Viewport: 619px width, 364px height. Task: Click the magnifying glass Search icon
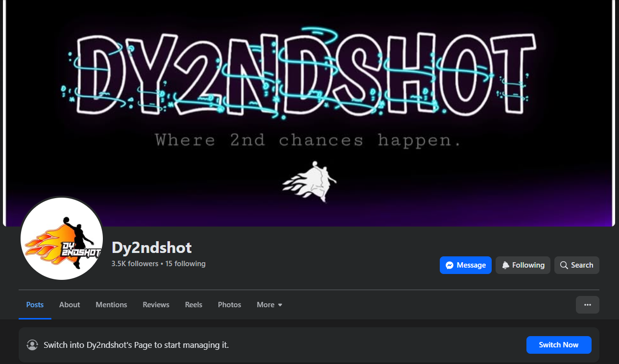[564, 265]
